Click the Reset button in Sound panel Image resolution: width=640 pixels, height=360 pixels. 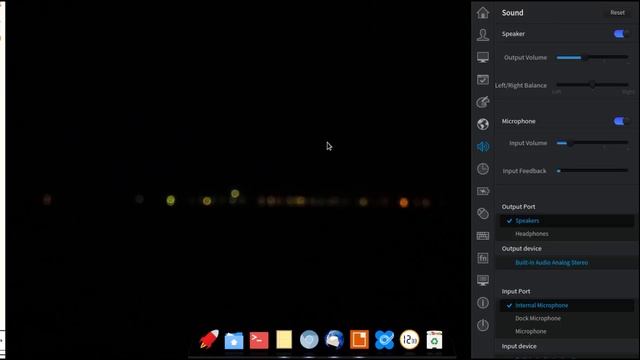(617, 13)
